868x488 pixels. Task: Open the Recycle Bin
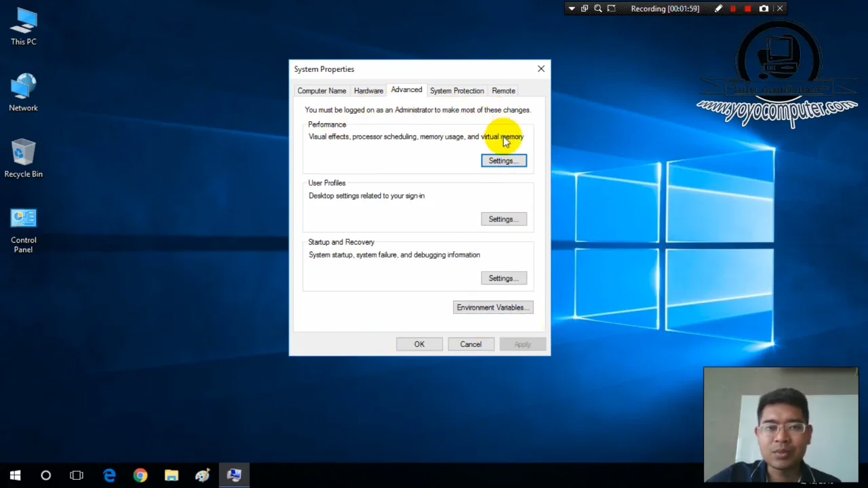(23, 155)
